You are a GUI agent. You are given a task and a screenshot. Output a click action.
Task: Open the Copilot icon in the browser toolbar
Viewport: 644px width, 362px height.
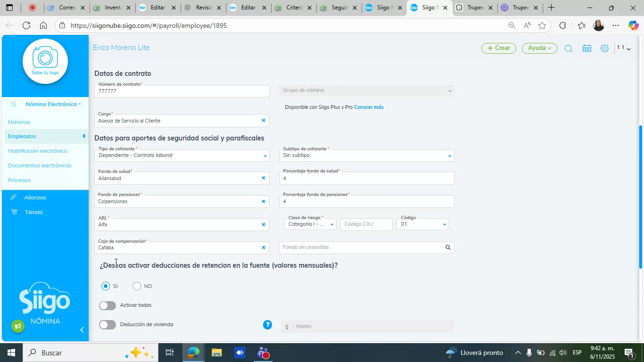pos(633,25)
